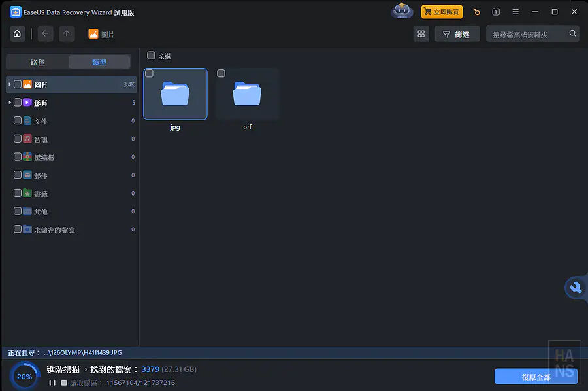Pause the advanced scan
The image size is (588, 391).
pyautogui.click(x=52, y=382)
